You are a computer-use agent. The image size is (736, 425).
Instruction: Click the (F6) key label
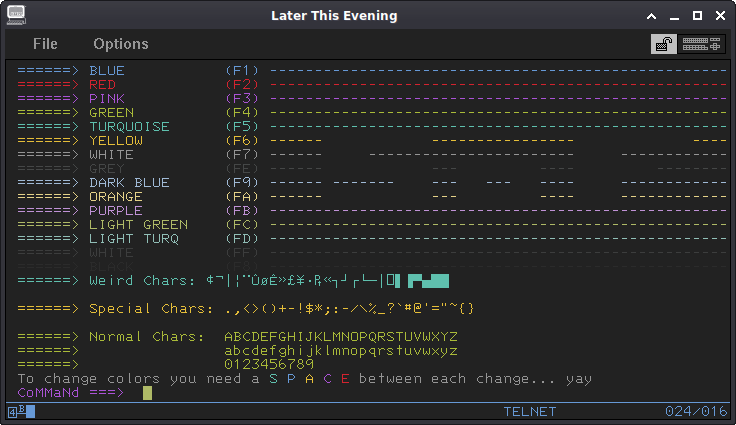click(x=242, y=141)
